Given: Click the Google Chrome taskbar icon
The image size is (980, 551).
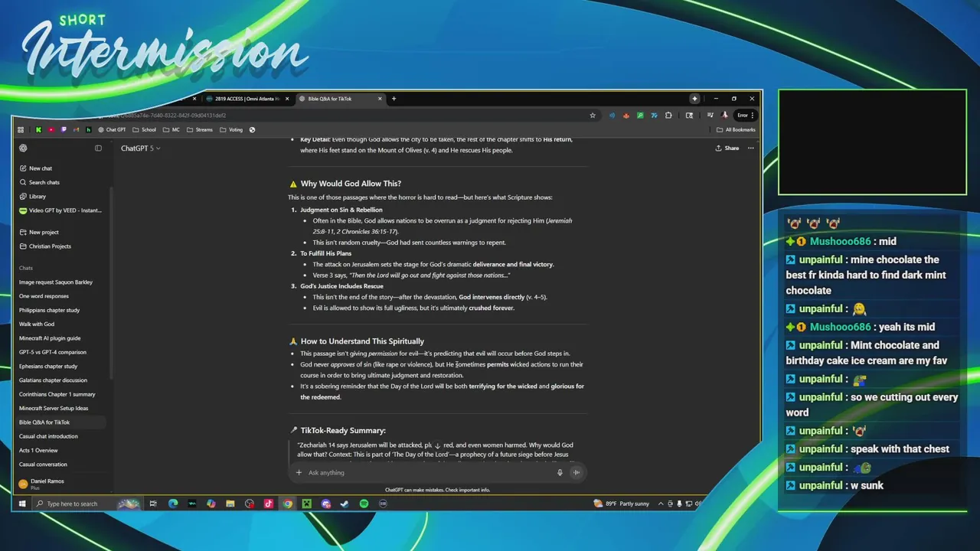Looking at the screenshot, I should point(287,504).
